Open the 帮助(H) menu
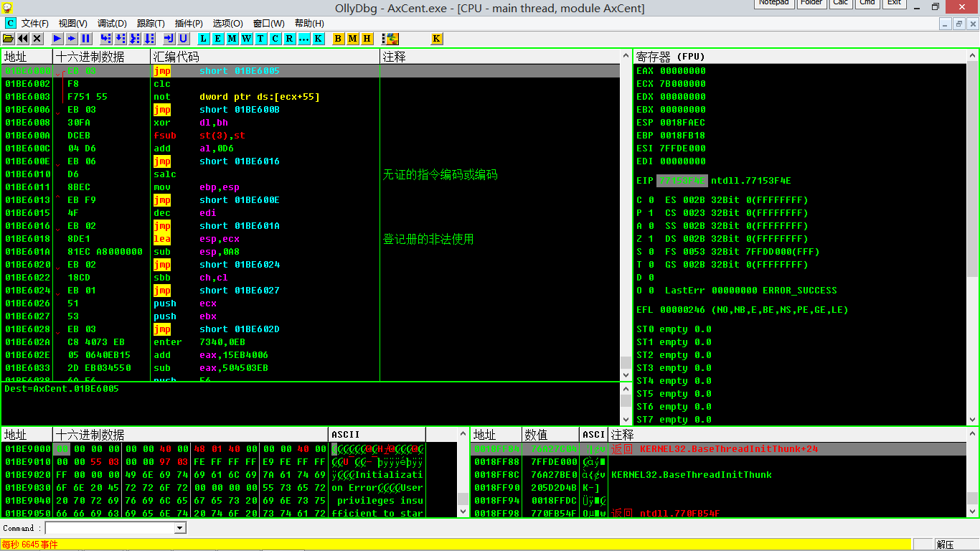 pos(309,24)
